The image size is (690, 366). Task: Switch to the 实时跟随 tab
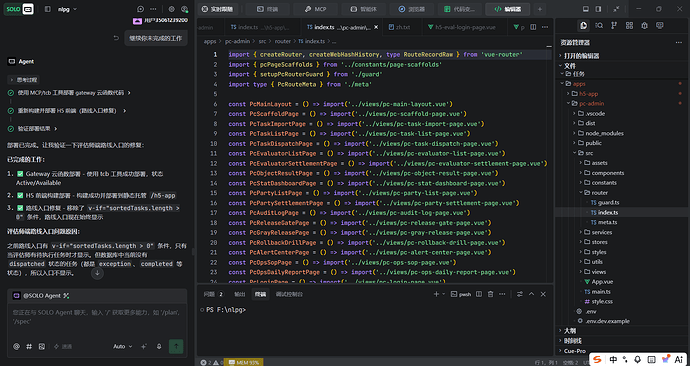click(x=217, y=9)
